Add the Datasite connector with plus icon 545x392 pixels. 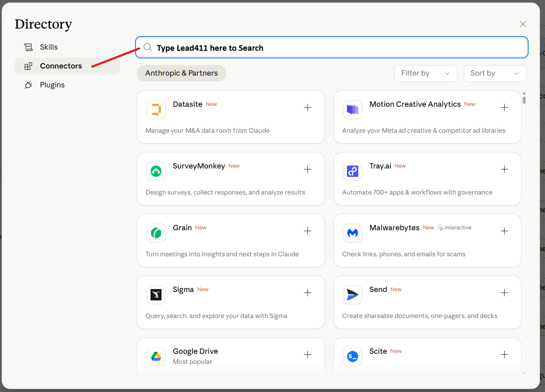click(x=308, y=108)
